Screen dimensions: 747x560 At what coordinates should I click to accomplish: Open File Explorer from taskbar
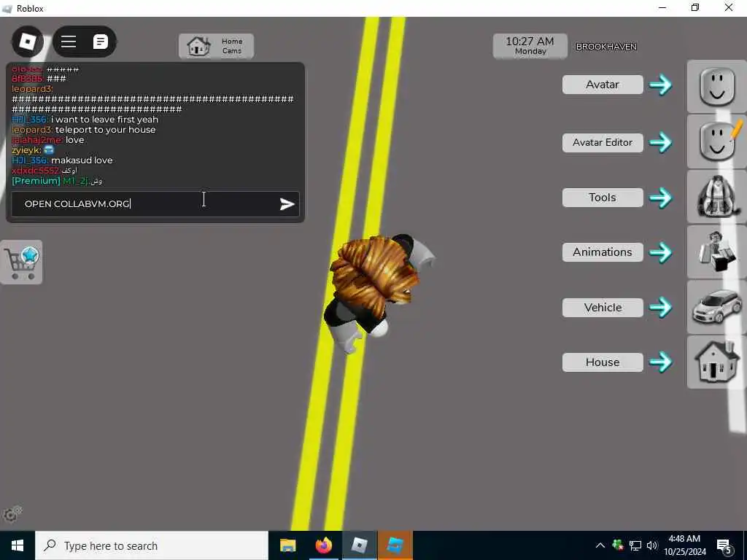point(287,545)
